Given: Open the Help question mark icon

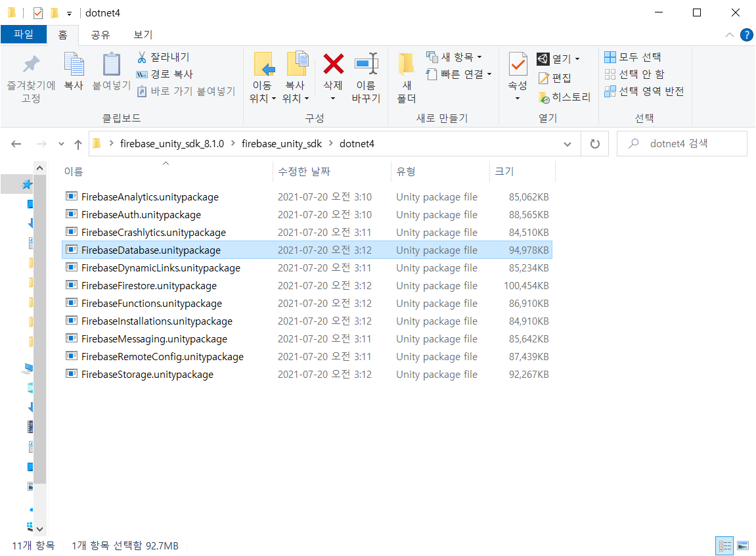Looking at the screenshot, I should [x=746, y=35].
